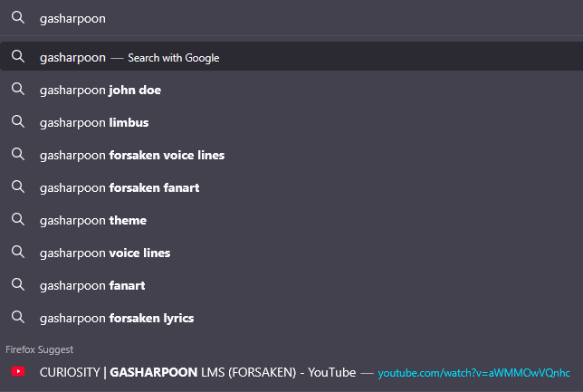This screenshot has height=392, width=583.
Task: Focus the address bar containing 'gasharpoon'
Action: coord(291,18)
